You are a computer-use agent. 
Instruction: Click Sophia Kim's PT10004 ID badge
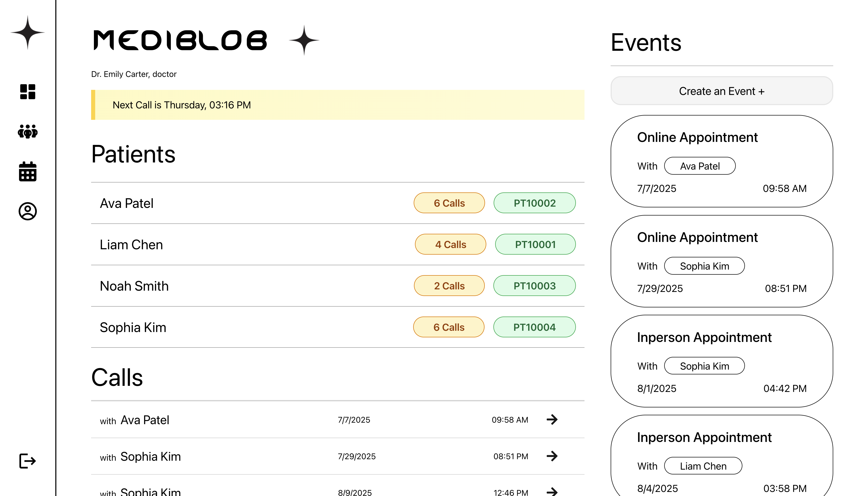point(534,327)
